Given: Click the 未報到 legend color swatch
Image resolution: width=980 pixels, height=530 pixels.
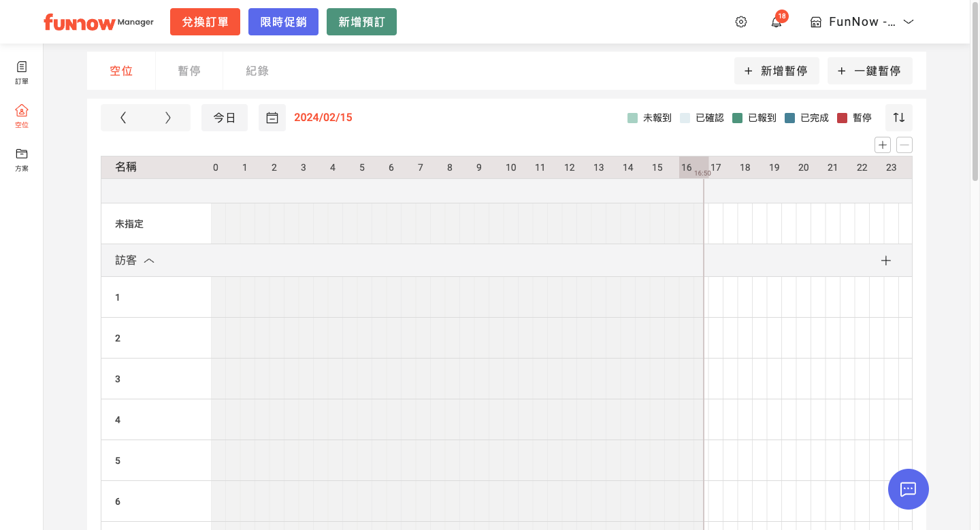Looking at the screenshot, I should click(x=633, y=118).
